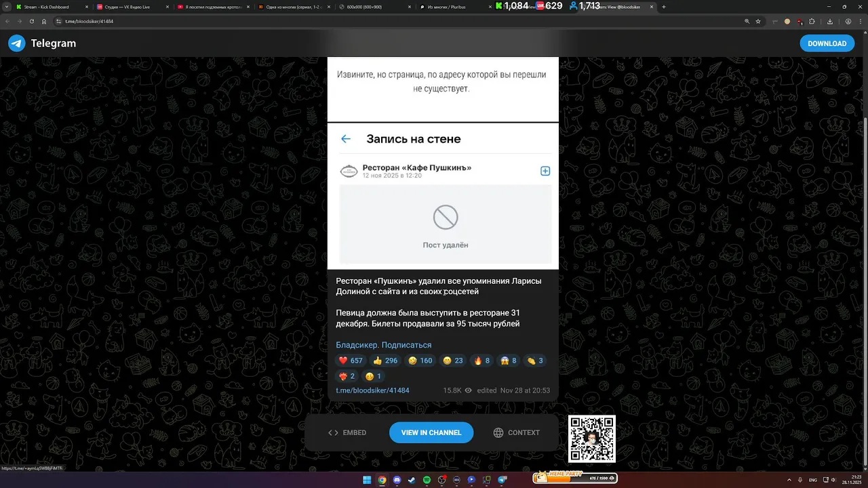The image size is (868, 488).
Task: Show hidden system tray icons
Action: [791, 480]
